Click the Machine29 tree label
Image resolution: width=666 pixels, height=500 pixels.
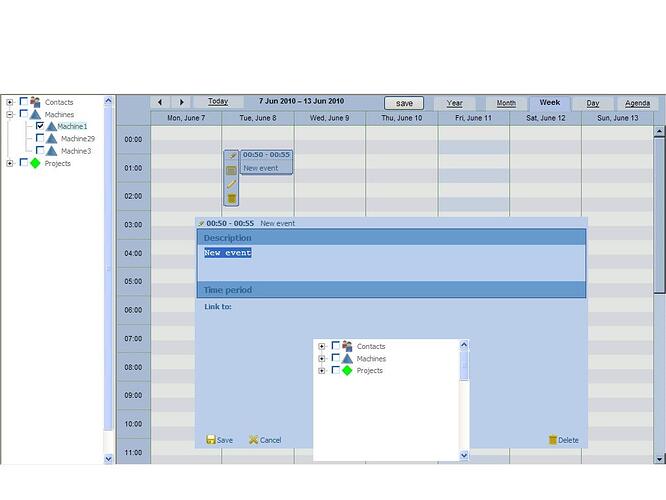pyautogui.click(x=78, y=138)
